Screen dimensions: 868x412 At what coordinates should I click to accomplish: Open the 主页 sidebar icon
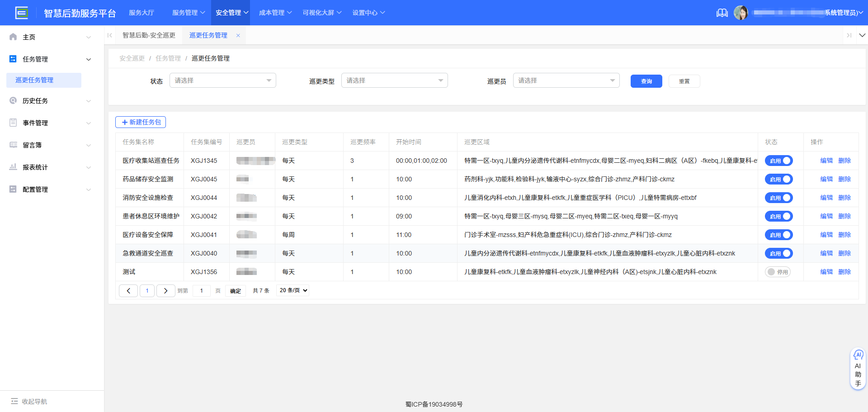(x=13, y=37)
